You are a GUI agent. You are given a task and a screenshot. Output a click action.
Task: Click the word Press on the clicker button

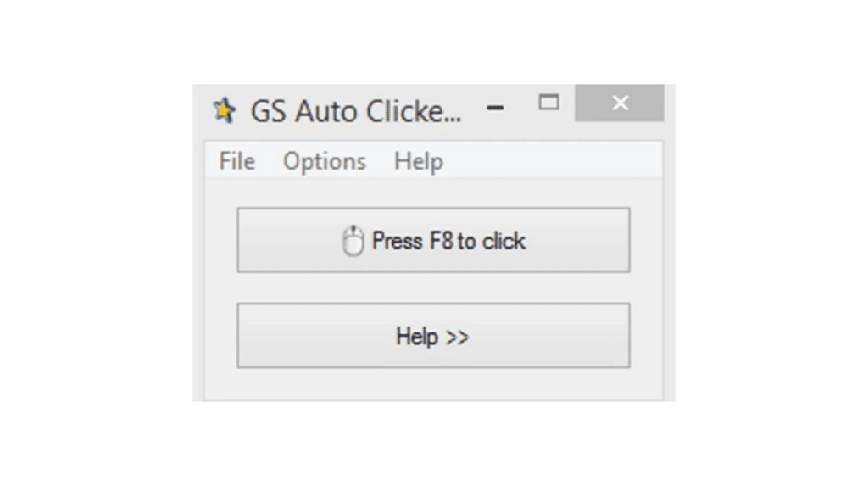[x=398, y=241]
